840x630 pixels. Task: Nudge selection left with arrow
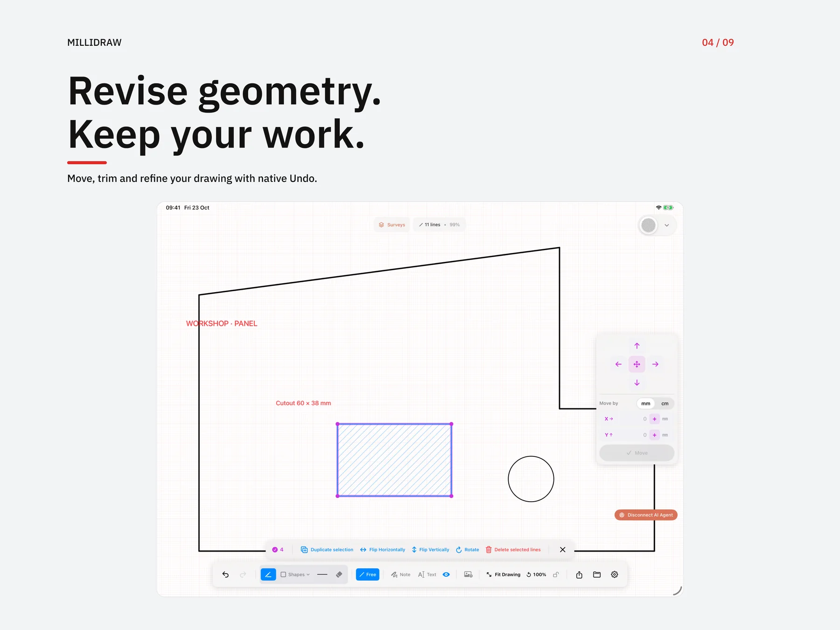[x=618, y=364]
